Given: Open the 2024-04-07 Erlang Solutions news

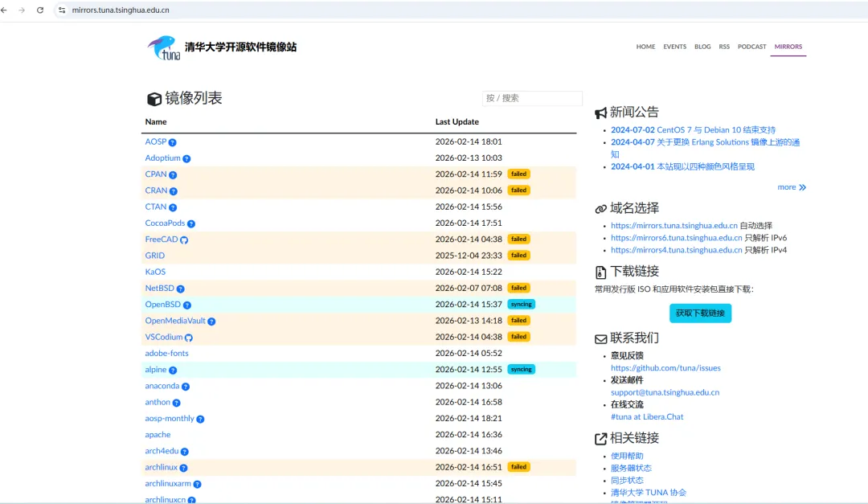Looking at the screenshot, I should pos(706,148).
